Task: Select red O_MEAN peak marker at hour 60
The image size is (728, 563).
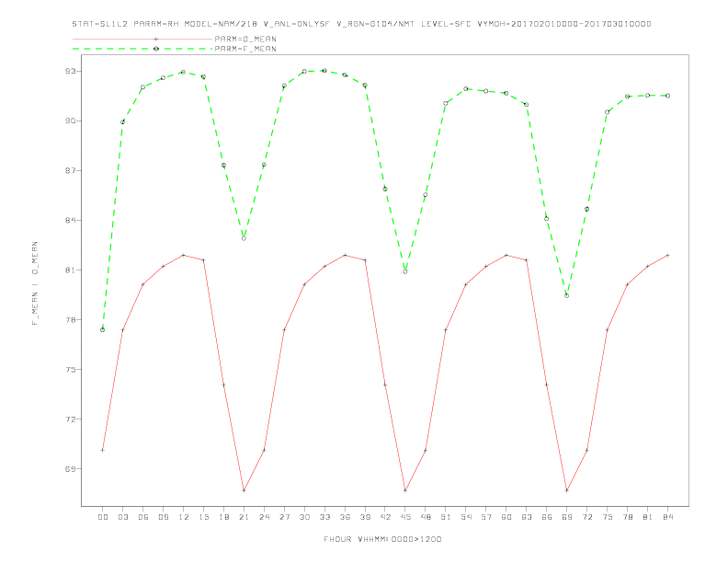Action: tap(506, 255)
